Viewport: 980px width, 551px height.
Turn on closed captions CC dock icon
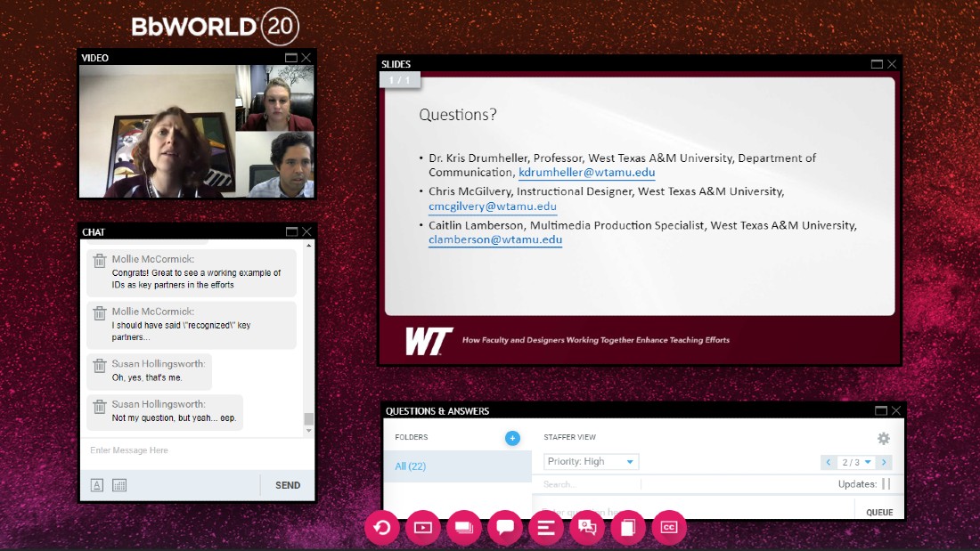click(669, 527)
